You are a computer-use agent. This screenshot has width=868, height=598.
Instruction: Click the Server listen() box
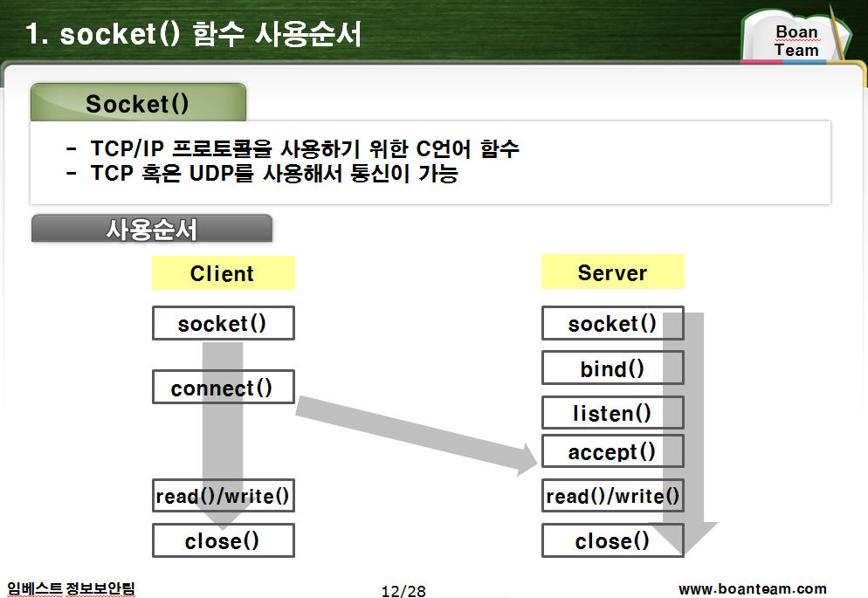pos(613,413)
